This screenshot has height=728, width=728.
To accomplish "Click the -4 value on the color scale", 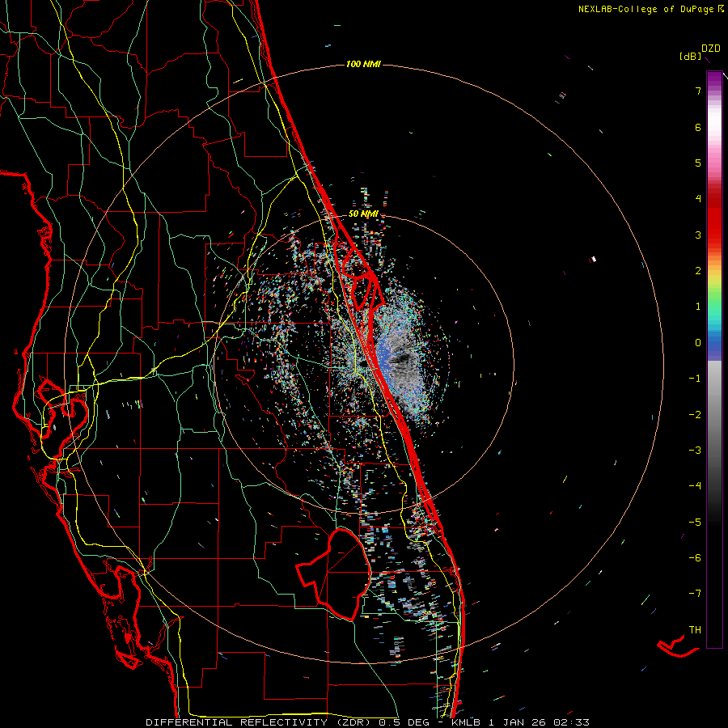I will [x=695, y=485].
